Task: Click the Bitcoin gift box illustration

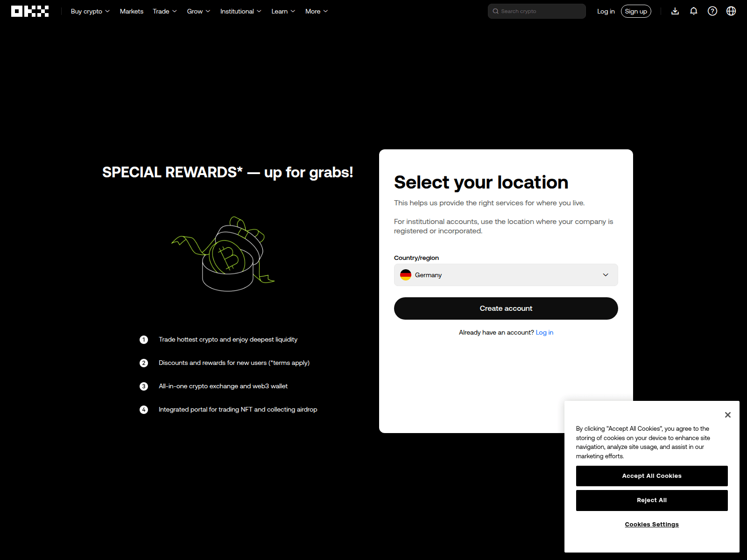Action: point(223,254)
